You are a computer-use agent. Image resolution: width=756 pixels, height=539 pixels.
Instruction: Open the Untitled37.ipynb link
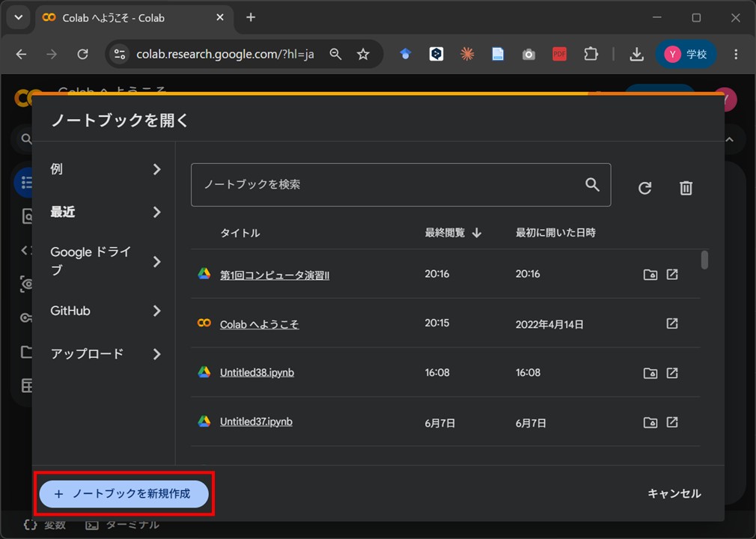[256, 422]
